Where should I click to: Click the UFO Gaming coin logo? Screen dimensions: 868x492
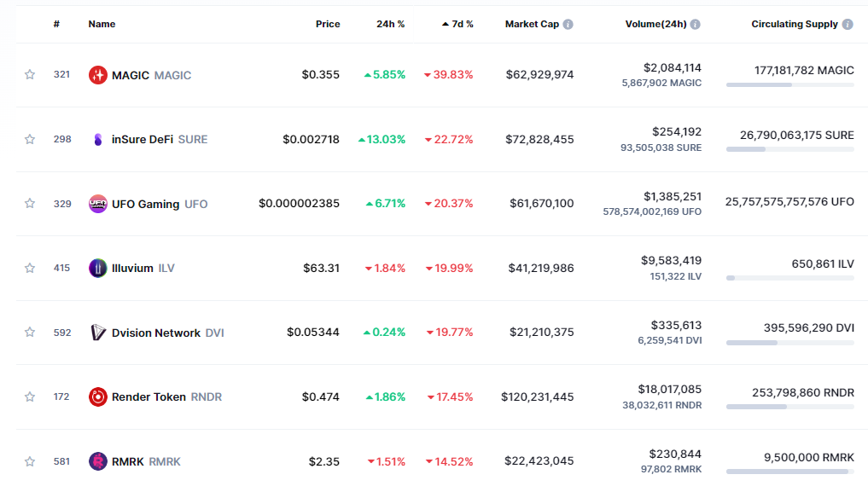tap(98, 204)
